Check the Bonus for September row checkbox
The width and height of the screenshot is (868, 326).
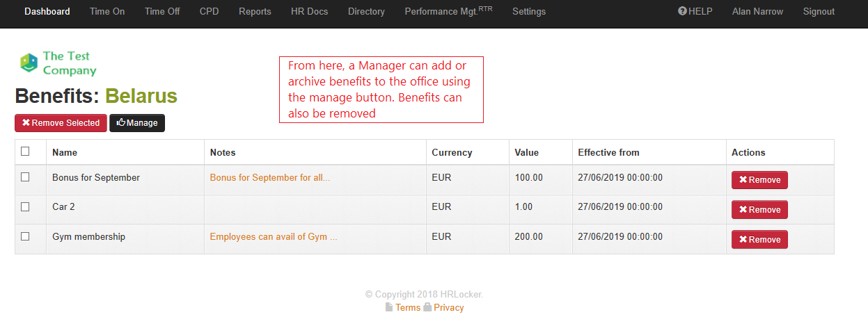(25, 177)
